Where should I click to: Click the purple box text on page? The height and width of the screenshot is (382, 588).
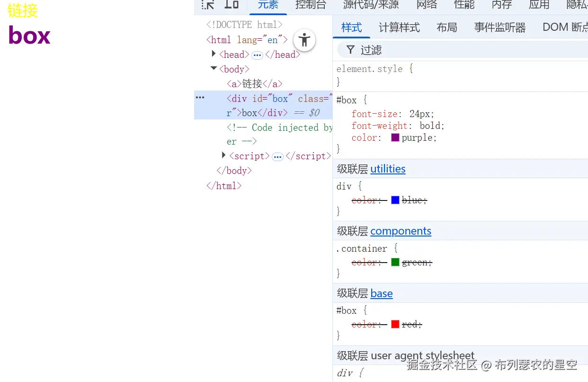pyautogui.click(x=29, y=35)
